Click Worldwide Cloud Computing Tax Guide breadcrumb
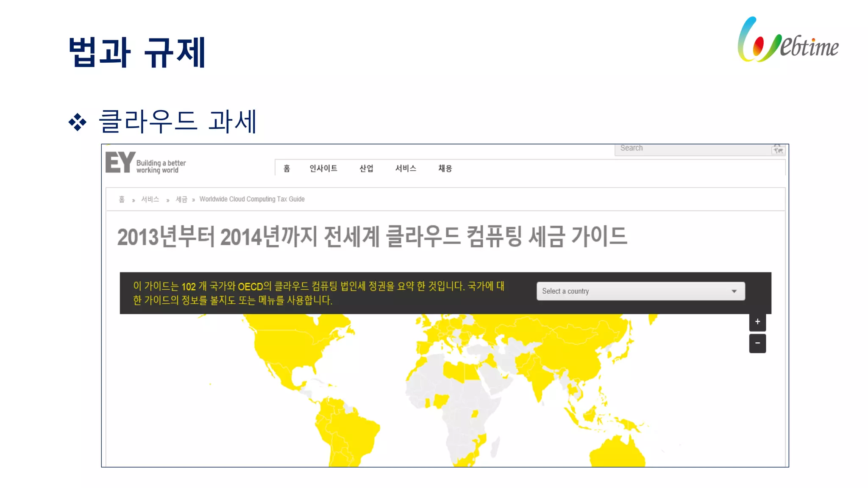Viewport: 868px width, 488px height. coord(252,199)
